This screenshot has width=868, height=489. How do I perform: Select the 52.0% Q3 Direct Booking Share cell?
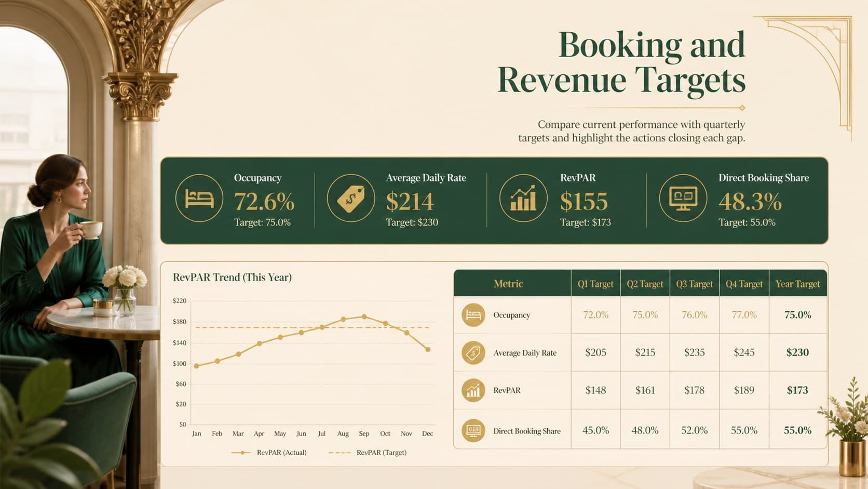coord(695,430)
